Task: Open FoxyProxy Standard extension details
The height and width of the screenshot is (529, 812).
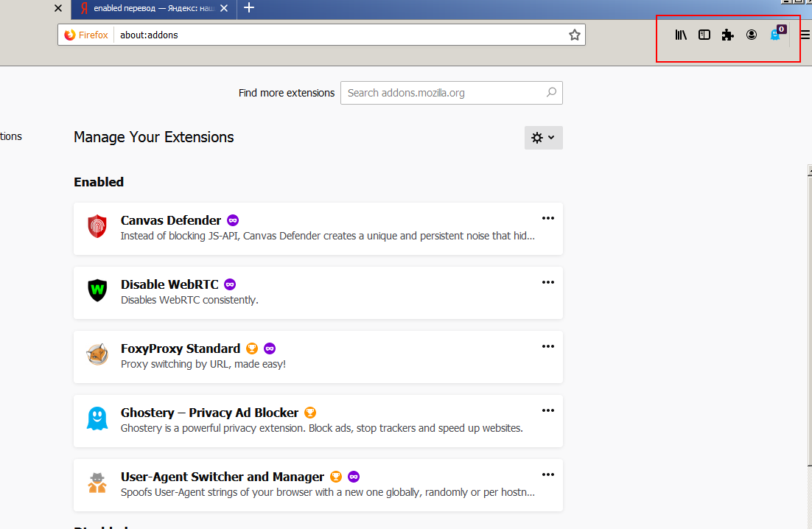Action: [x=318, y=357]
